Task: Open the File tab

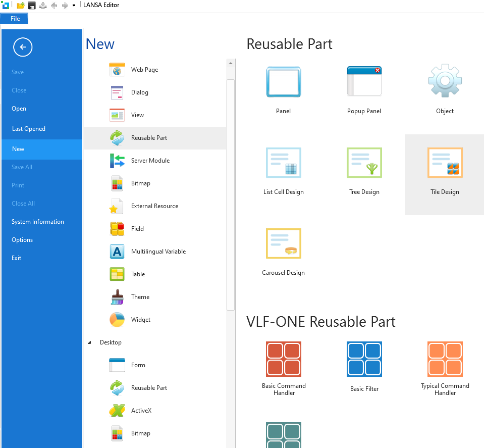Action: [x=15, y=19]
